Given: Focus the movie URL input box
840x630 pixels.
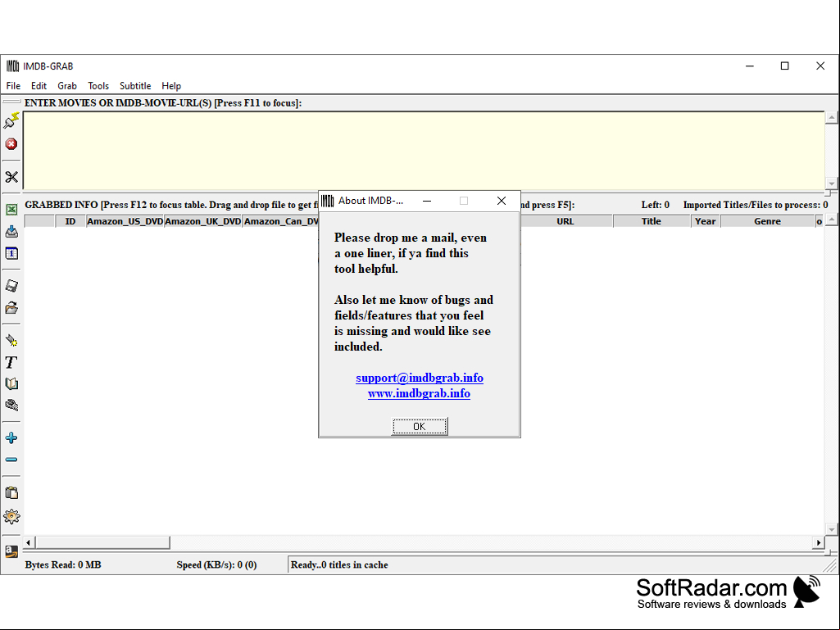Looking at the screenshot, I should click(424, 151).
